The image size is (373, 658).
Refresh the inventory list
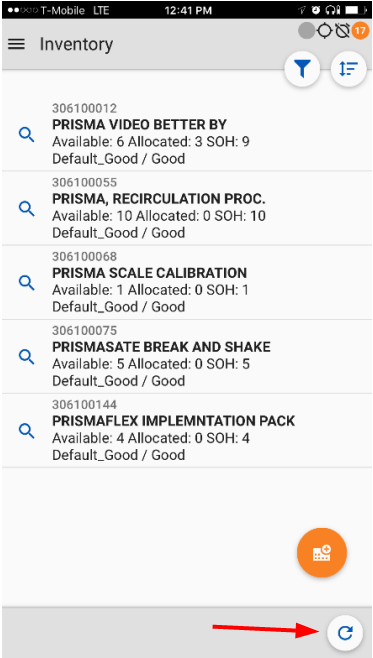[345, 633]
